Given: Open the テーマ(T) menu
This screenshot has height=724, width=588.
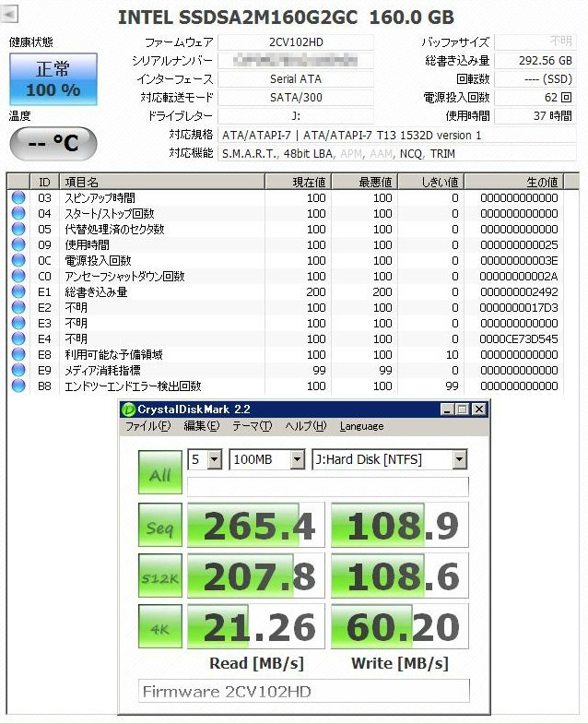Looking at the screenshot, I should tap(252, 426).
